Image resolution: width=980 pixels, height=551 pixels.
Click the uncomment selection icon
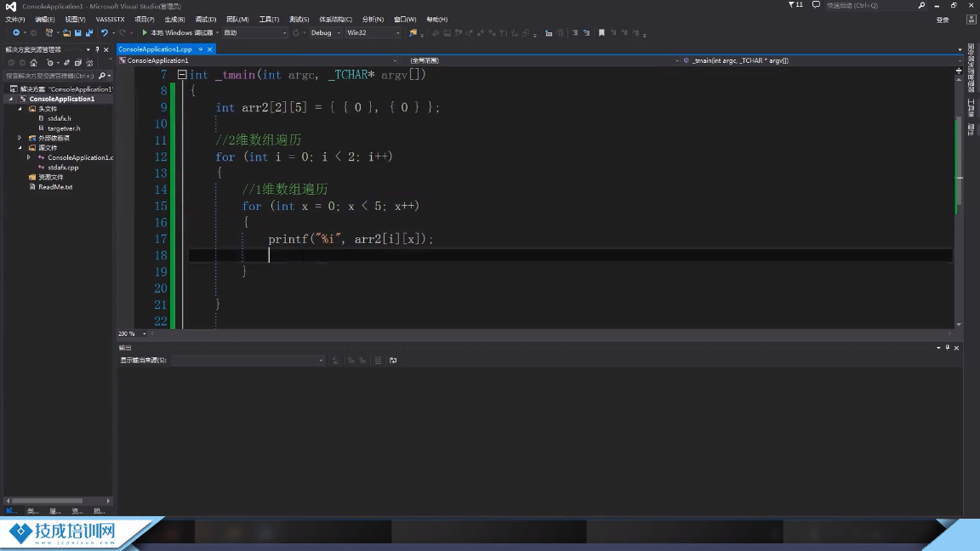coord(586,32)
